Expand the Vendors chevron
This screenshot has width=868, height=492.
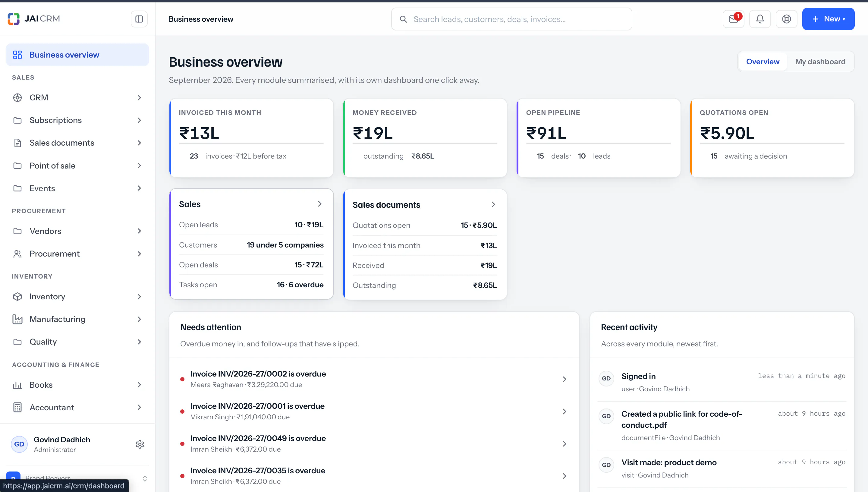coord(139,231)
